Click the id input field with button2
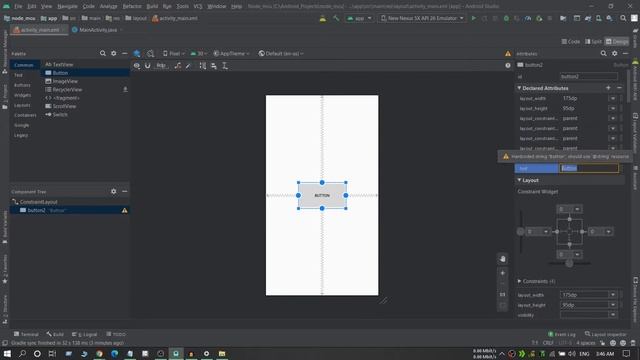 pos(589,76)
